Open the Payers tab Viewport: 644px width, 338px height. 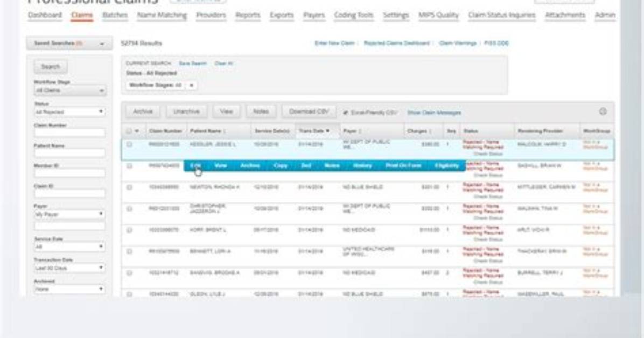(x=314, y=15)
